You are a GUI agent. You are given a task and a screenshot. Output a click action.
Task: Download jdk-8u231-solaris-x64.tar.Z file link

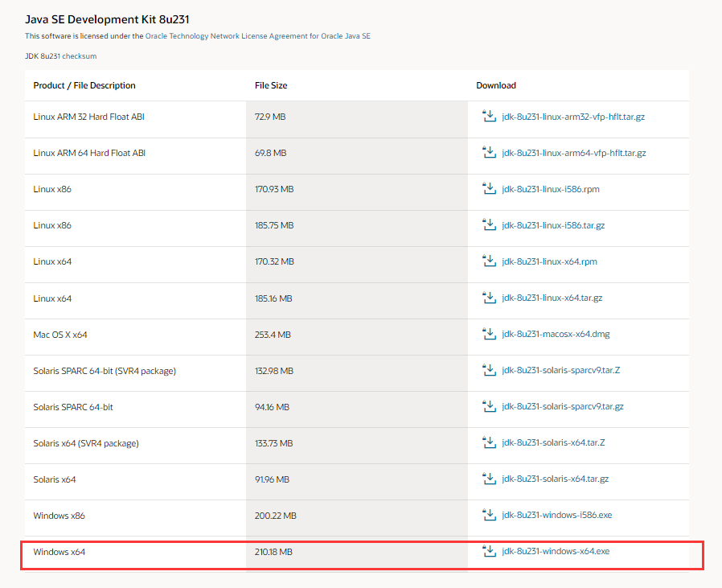coord(553,443)
